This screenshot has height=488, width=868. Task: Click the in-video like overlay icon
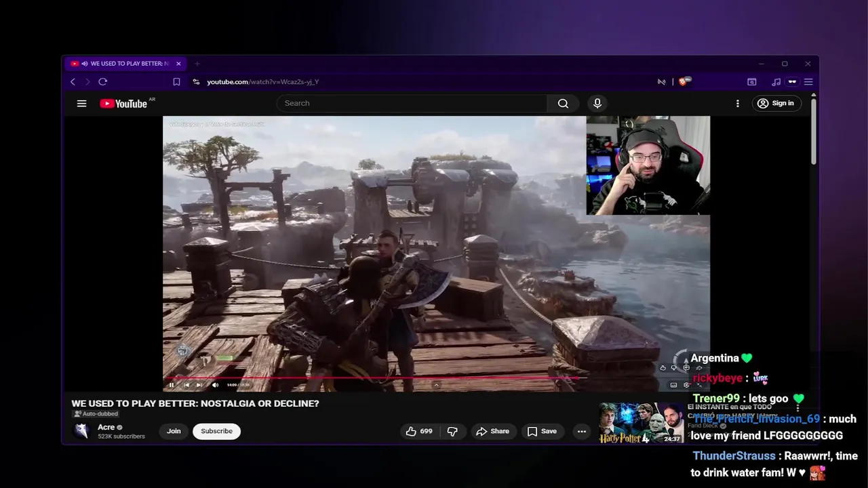[663, 368]
